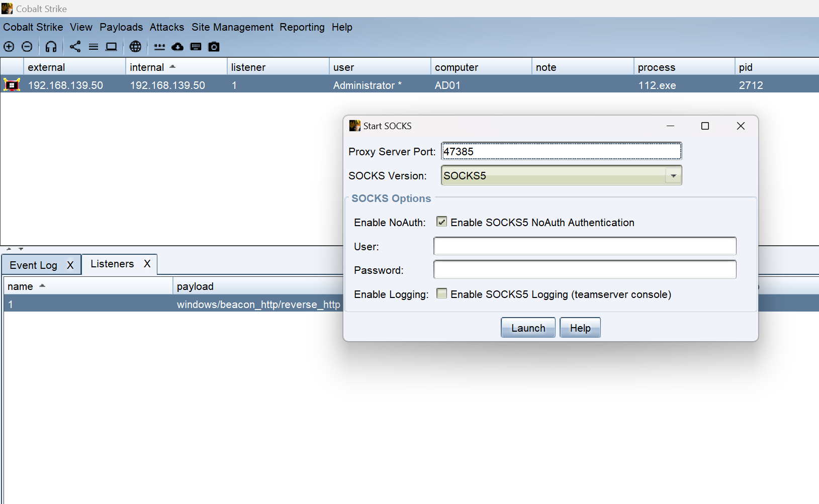The width and height of the screenshot is (819, 504).
Task: Open the Attacks menu
Action: point(167,27)
